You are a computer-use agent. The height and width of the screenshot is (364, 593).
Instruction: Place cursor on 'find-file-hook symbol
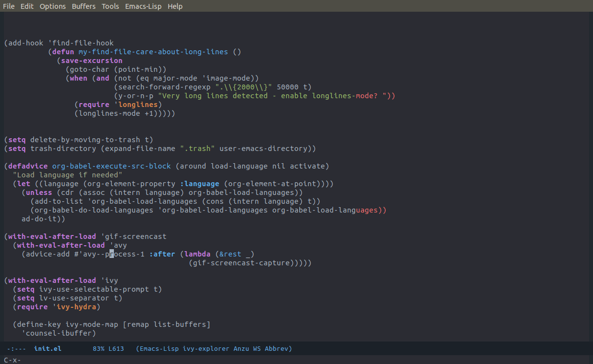click(81, 43)
